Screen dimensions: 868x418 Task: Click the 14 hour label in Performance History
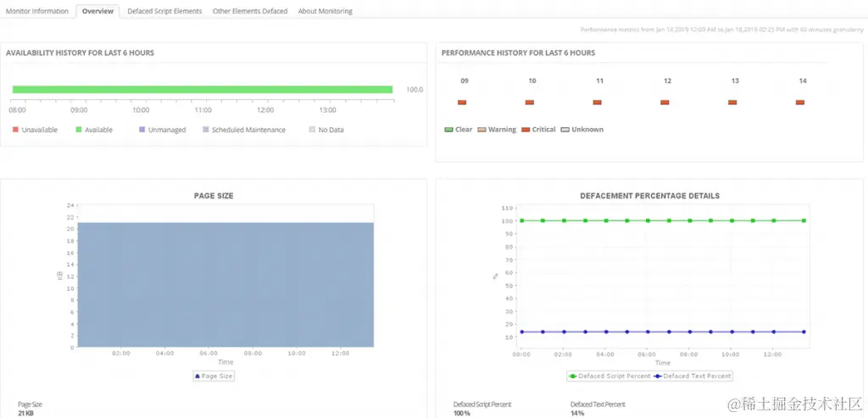tap(803, 81)
